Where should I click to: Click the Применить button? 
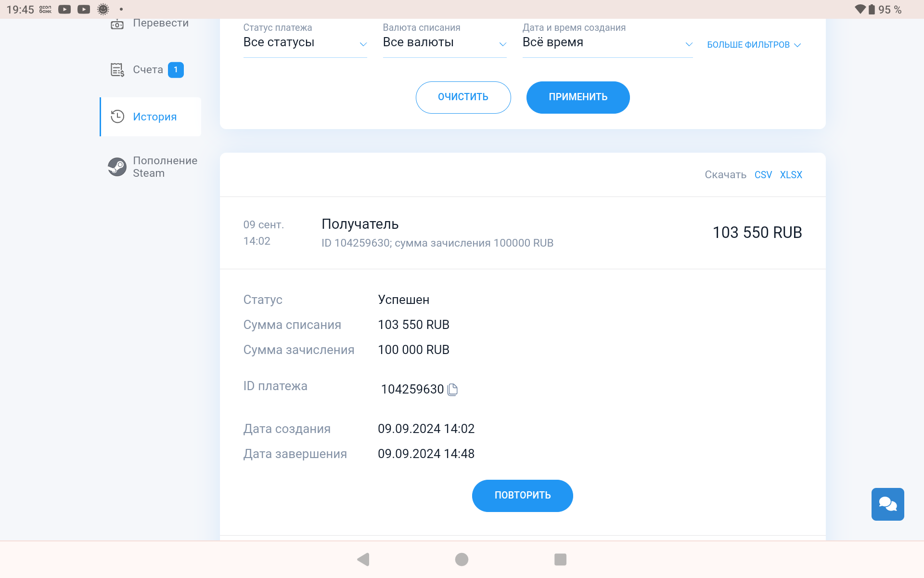577,97
